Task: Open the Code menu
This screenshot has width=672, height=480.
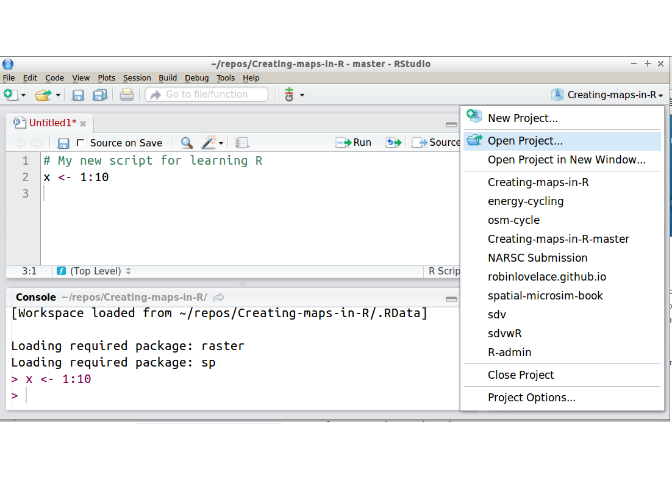Action: pyautogui.click(x=54, y=78)
